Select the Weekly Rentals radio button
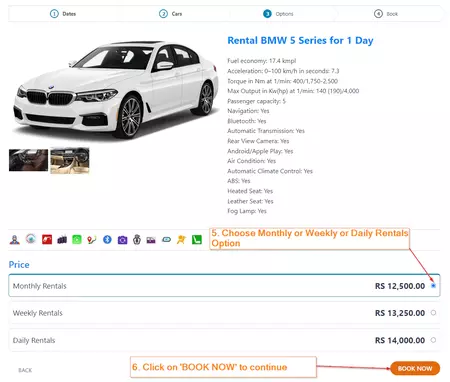450x382 pixels. 433,313
